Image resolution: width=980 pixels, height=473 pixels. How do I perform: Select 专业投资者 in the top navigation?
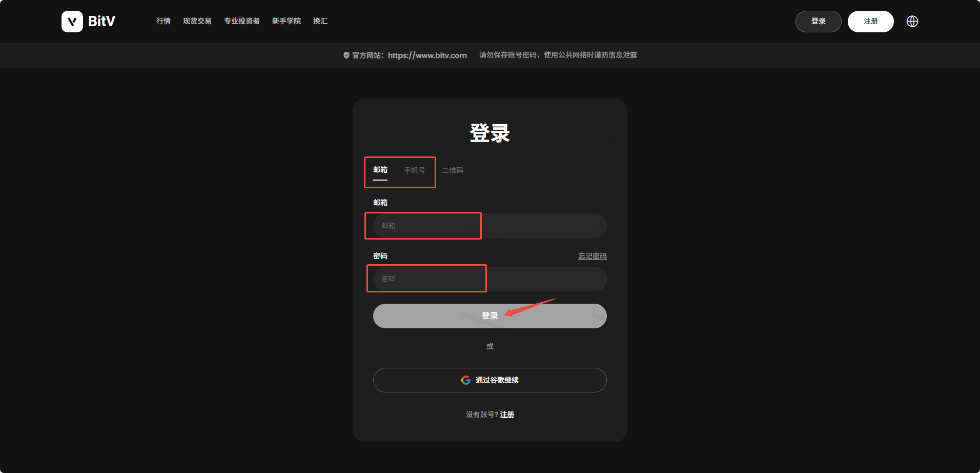(241, 21)
